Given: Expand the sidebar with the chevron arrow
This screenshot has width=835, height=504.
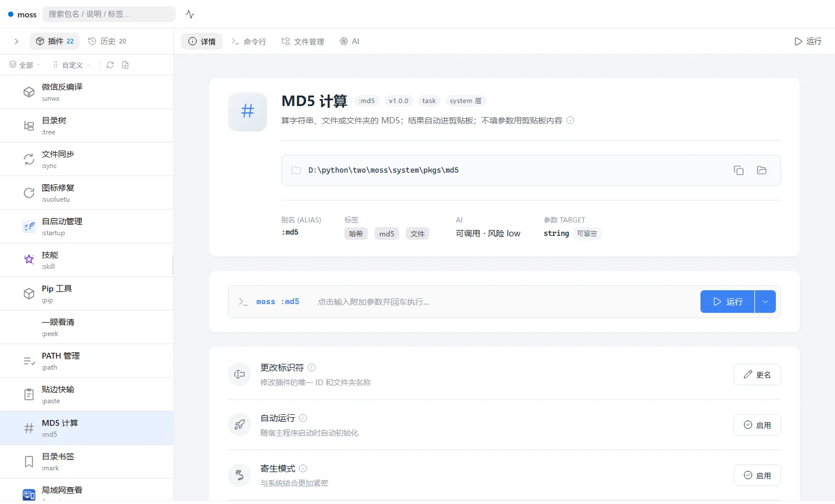Looking at the screenshot, I should 16,41.
